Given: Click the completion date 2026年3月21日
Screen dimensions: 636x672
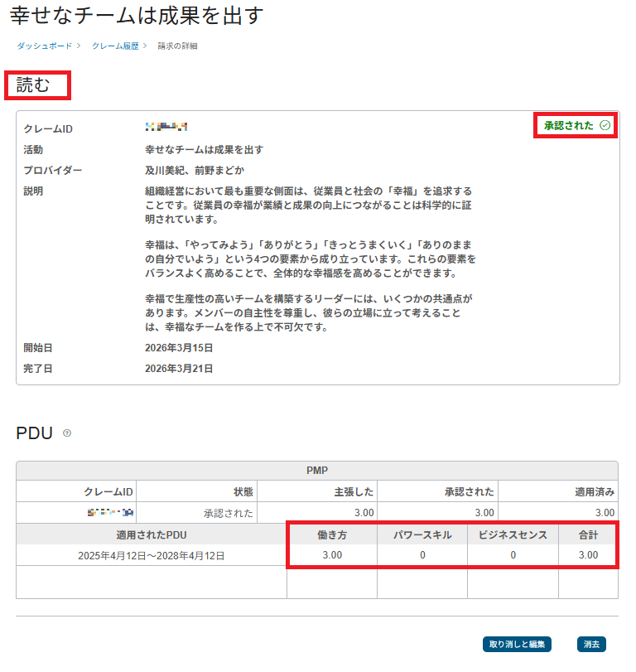Looking at the screenshot, I should click(x=179, y=368).
